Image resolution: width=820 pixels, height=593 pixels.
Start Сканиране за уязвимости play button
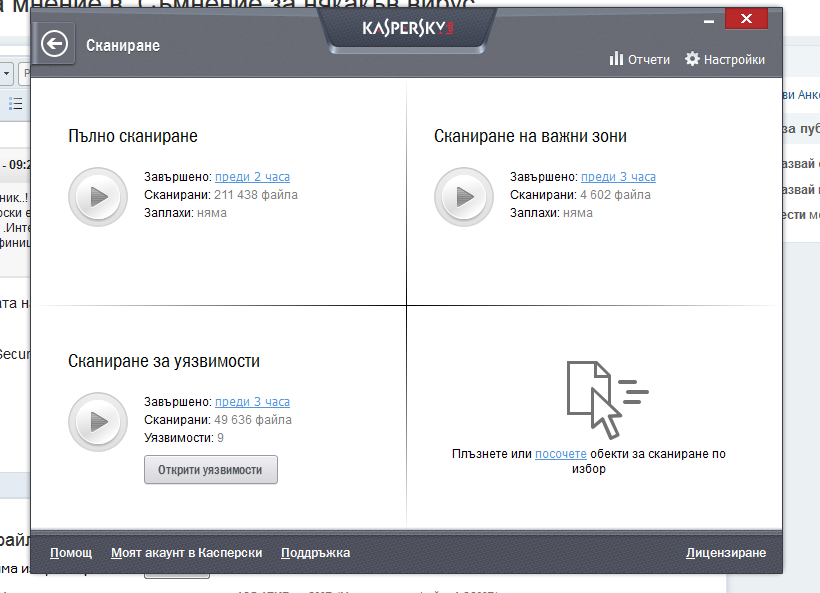[x=98, y=422]
